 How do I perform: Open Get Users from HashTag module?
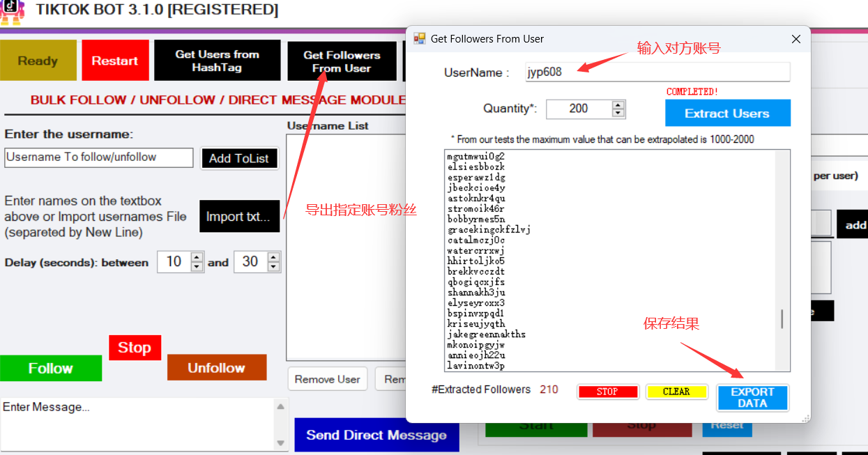[x=217, y=61]
